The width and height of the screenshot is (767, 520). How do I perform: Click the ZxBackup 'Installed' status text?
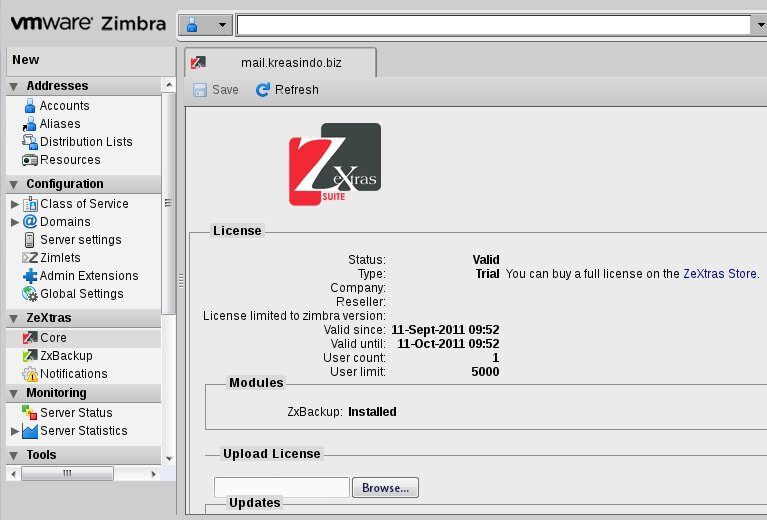pos(372,411)
